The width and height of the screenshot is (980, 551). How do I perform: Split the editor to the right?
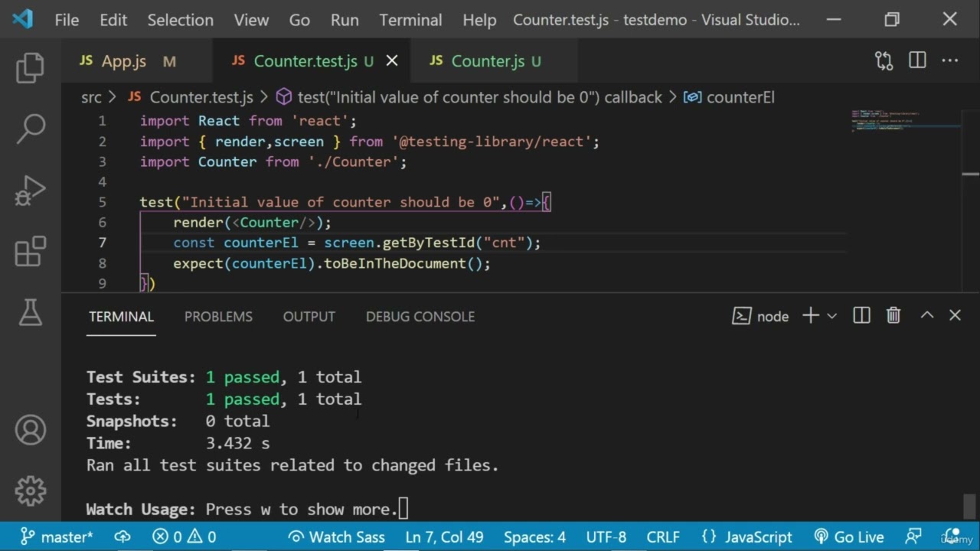point(917,60)
